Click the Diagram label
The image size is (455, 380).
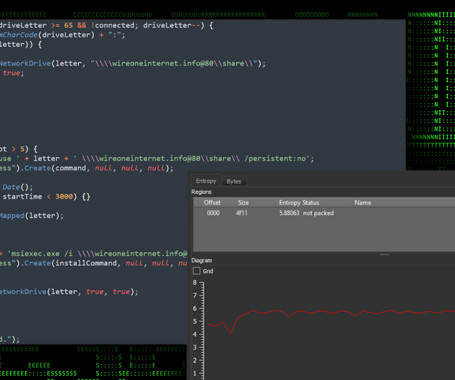pos(201,260)
